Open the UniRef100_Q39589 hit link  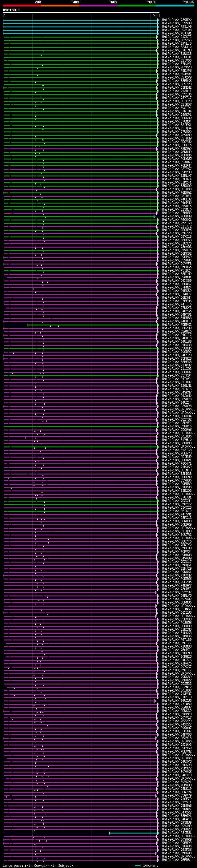pos(176,23)
